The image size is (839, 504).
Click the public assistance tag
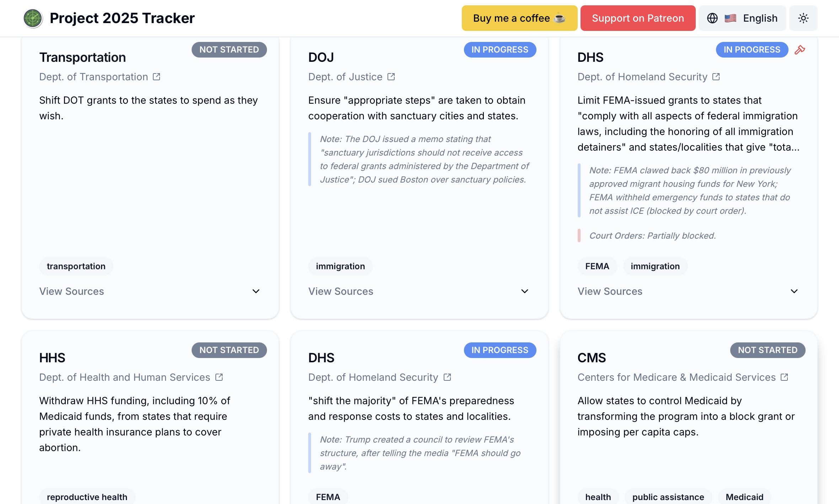click(668, 497)
